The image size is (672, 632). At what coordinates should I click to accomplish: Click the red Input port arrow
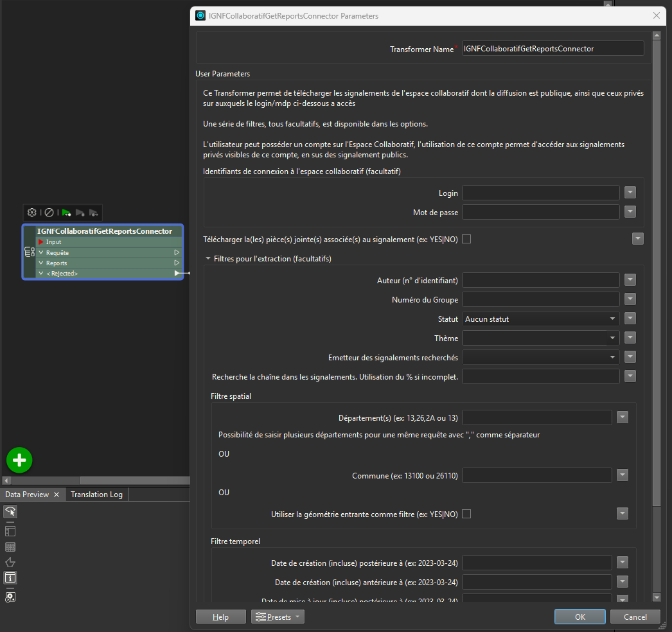coord(41,242)
